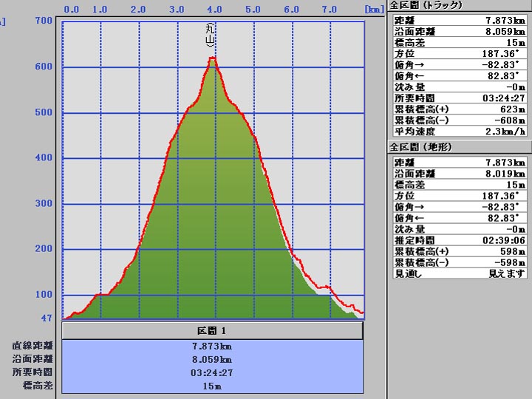This screenshot has height=399, width=532.
Task: Click the 47 minimum elevation label on the axis
Action: 46,318
